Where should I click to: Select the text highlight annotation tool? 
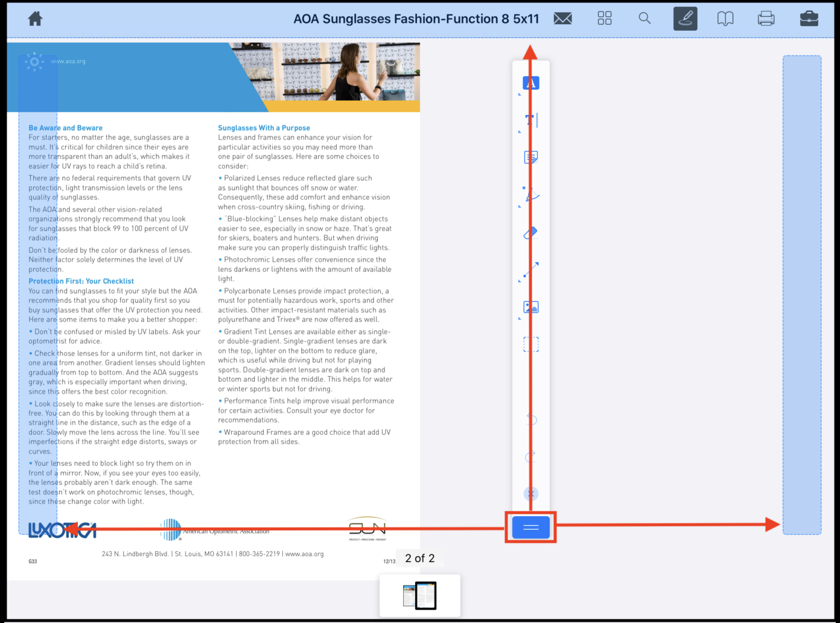530,83
